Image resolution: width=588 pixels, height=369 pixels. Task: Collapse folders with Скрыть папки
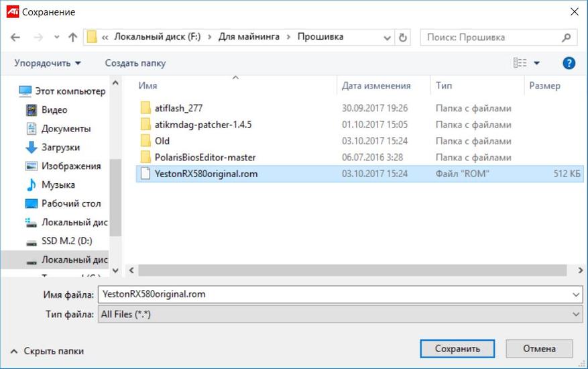[47, 350]
